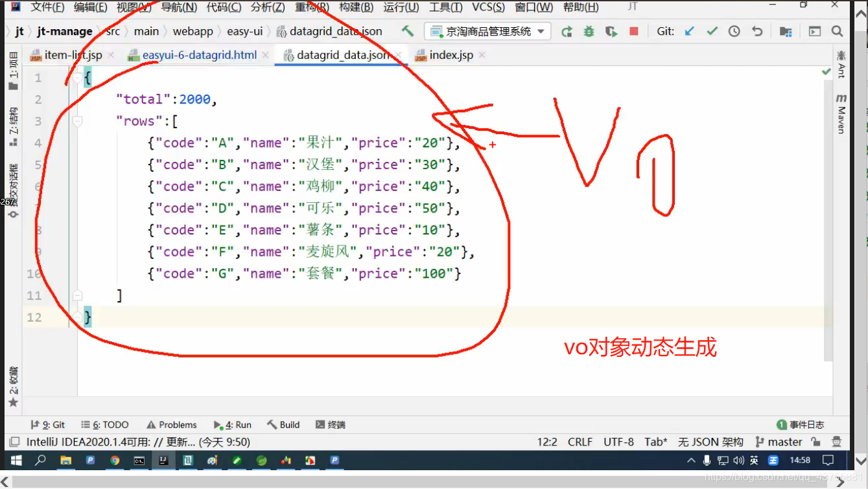868x489 pixels.
Task: Click the Search Everywhere magnifier icon
Action: click(837, 31)
